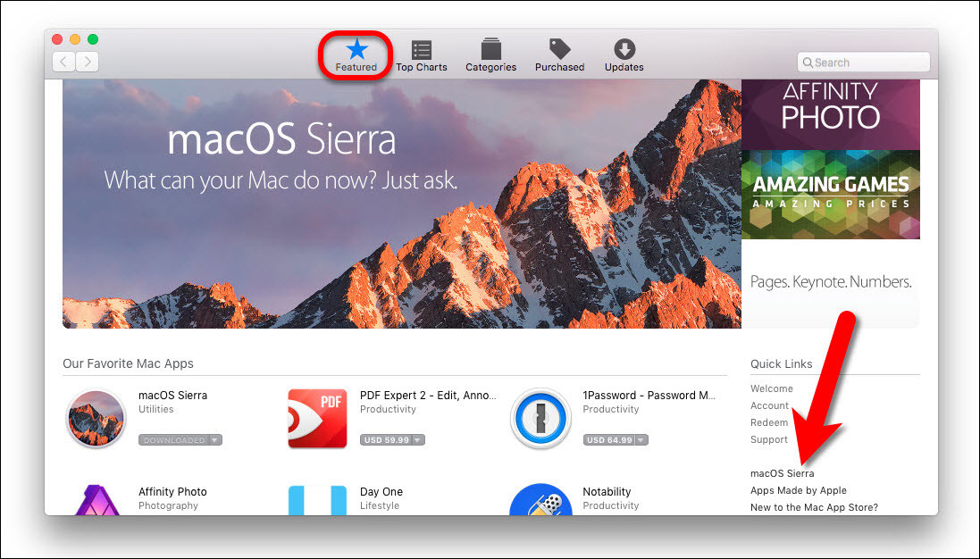Click the Day One app icon

tap(317, 500)
